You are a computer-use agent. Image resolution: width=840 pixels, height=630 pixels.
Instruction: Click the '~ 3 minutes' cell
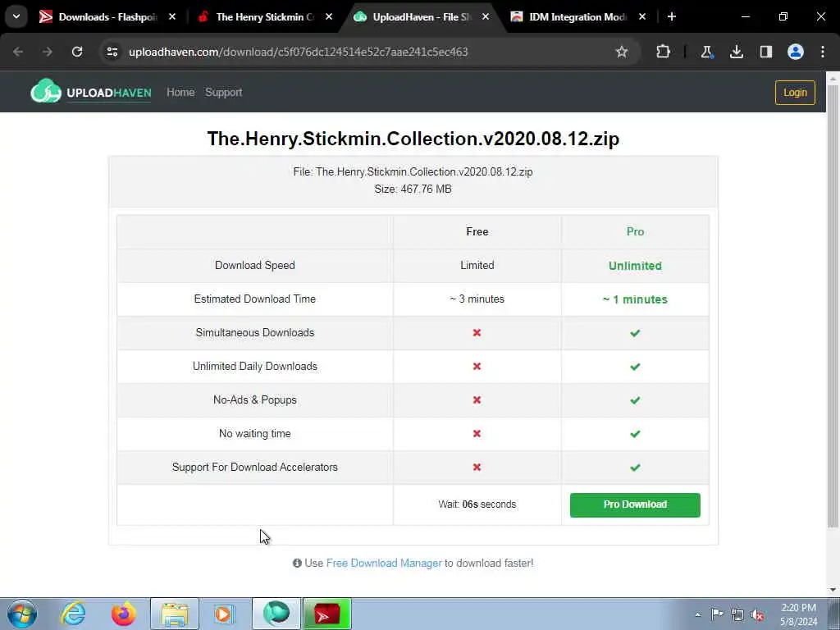coord(477,299)
